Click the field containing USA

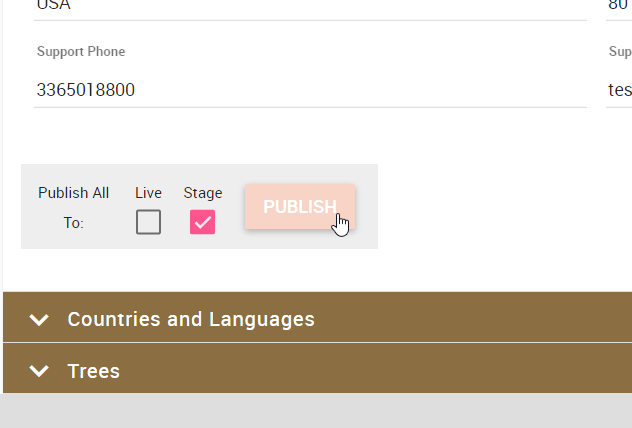310,6
